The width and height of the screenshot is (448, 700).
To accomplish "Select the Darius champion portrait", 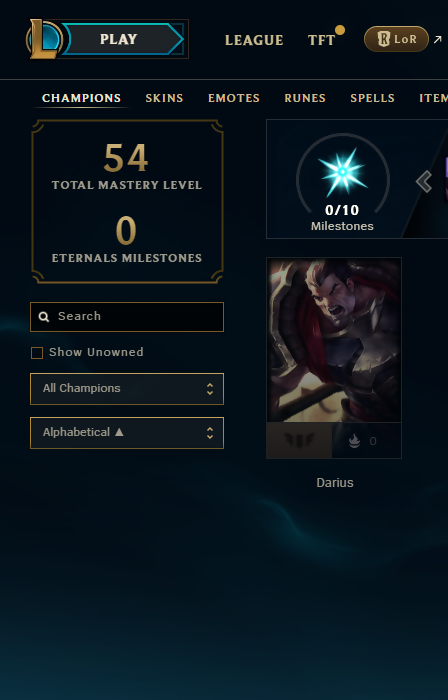I will (334, 340).
